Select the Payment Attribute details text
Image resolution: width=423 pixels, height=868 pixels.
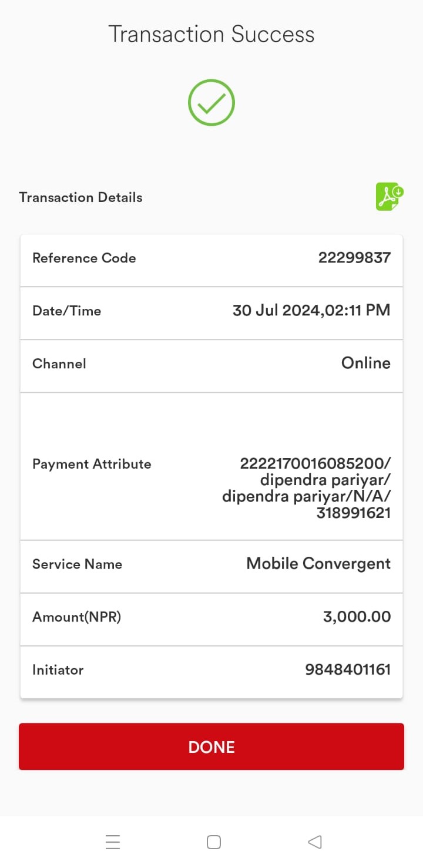pyautogui.click(x=307, y=488)
